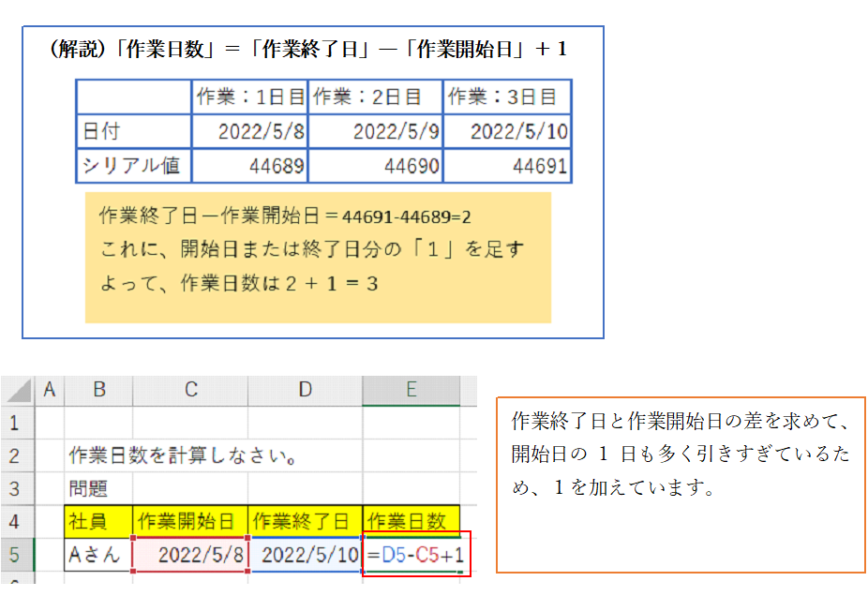Image resolution: width=868 pixels, height=596 pixels.
Task: Select cell C5 with date 2022/5/8
Action: [x=190, y=554]
